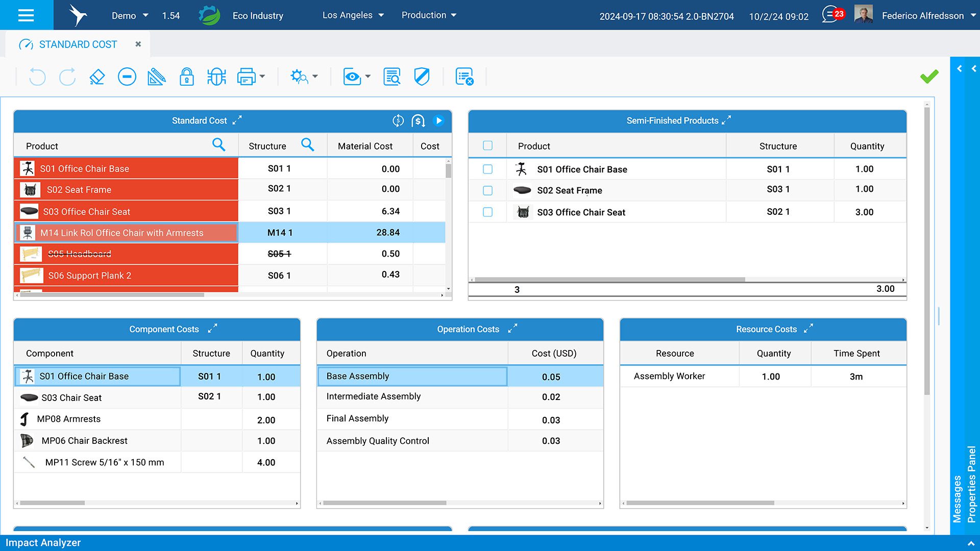980x551 pixels.
Task: Click the eraser clear icon
Action: 97,77
